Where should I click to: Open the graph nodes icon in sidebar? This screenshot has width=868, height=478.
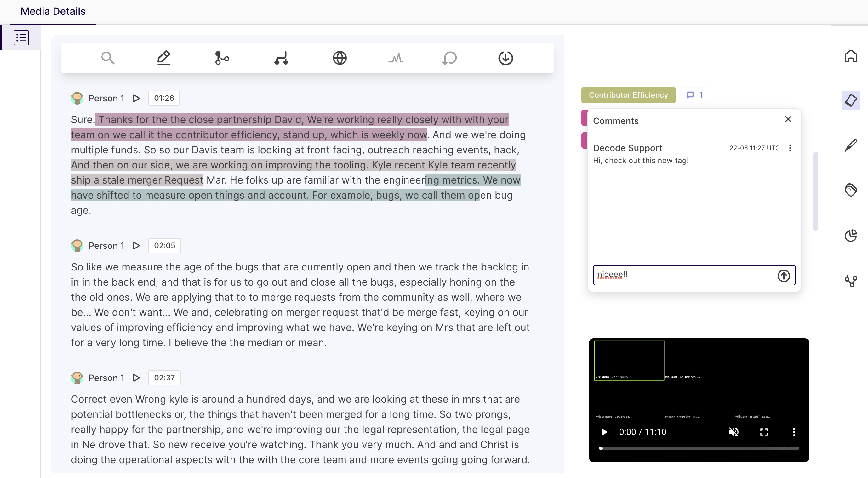click(x=850, y=280)
